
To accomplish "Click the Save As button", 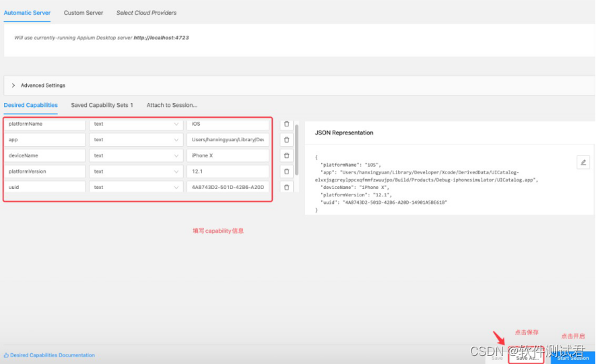I will [x=527, y=358].
